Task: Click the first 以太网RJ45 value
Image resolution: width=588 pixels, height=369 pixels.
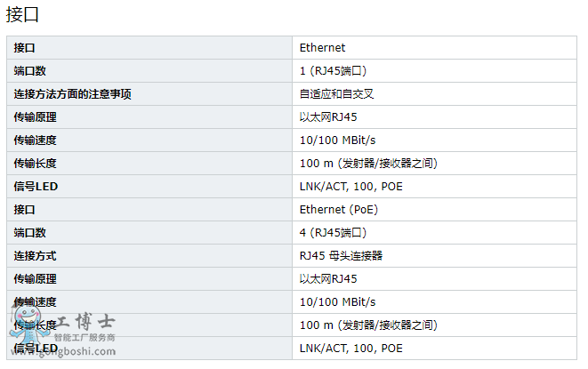Action: (x=328, y=117)
